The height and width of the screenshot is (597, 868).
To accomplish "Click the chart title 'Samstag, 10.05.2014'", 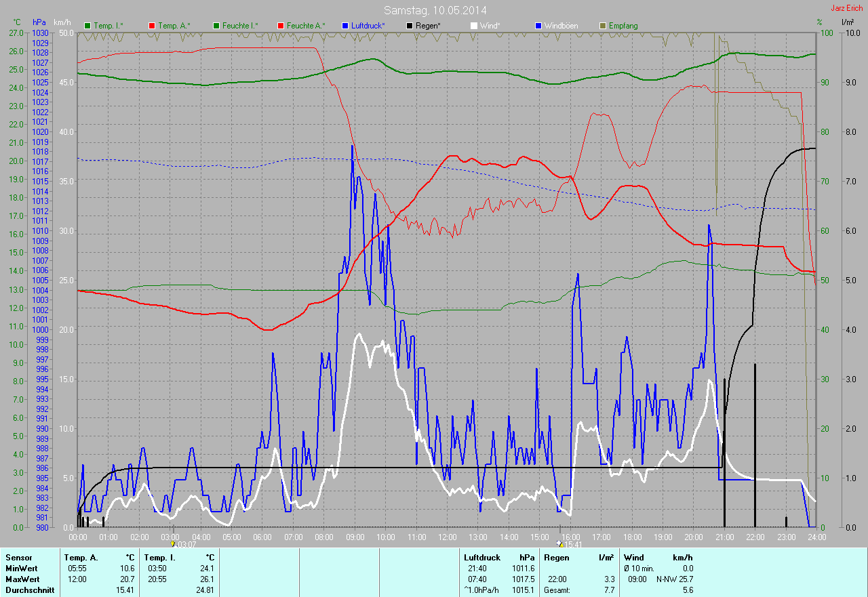I will tap(435, 10).
